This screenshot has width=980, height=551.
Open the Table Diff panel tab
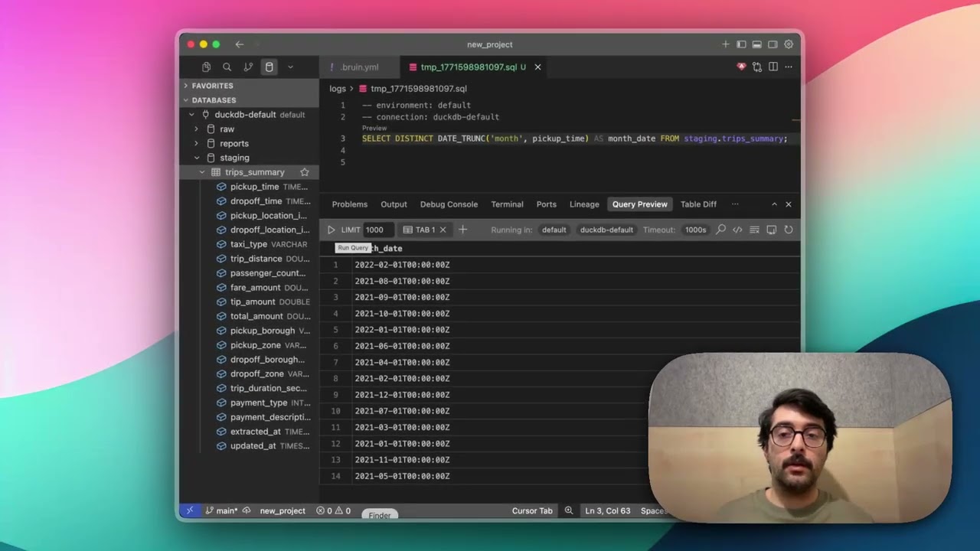698,204
